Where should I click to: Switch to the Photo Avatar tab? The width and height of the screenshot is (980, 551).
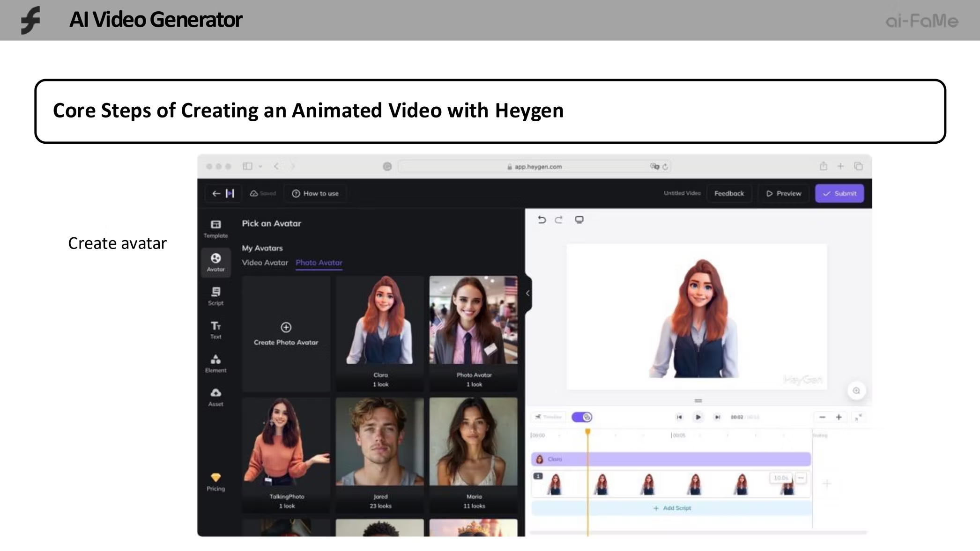pos(319,263)
